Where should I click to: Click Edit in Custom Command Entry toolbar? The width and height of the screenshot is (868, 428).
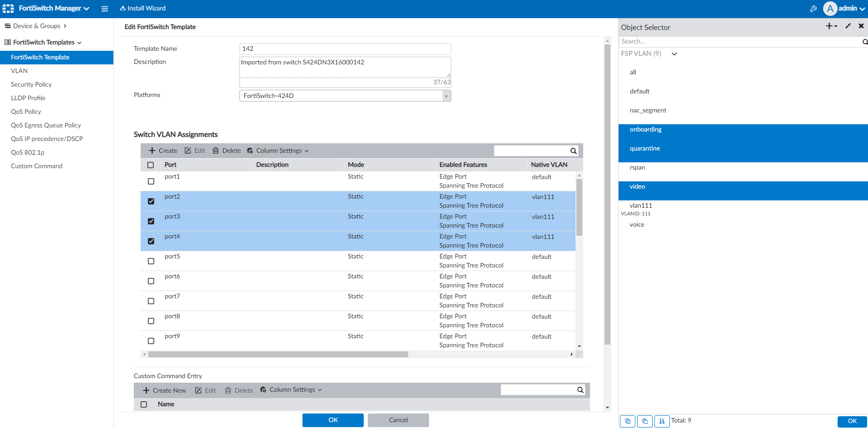pos(205,390)
